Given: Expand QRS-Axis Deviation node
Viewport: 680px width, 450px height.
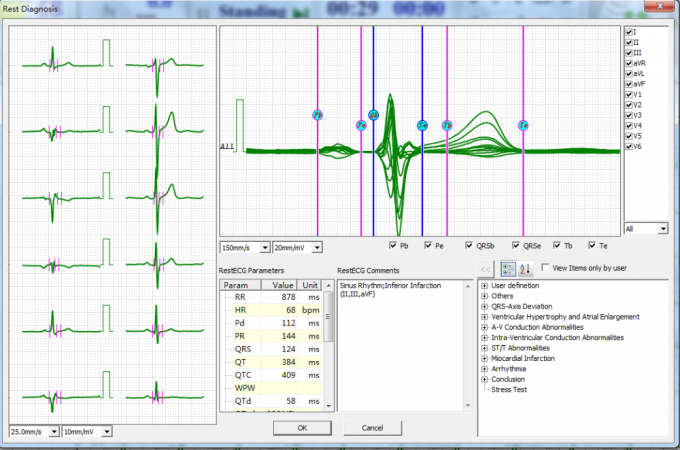Looking at the screenshot, I should [484, 307].
